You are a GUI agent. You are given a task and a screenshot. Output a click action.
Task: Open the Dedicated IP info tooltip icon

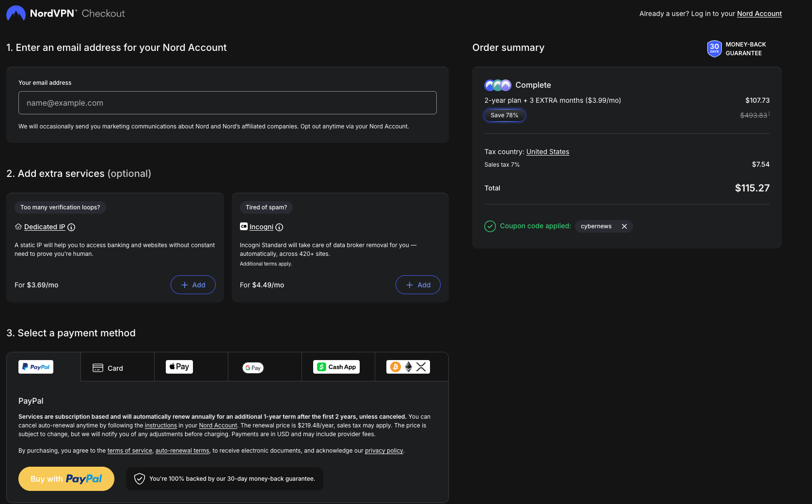click(71, 227)
